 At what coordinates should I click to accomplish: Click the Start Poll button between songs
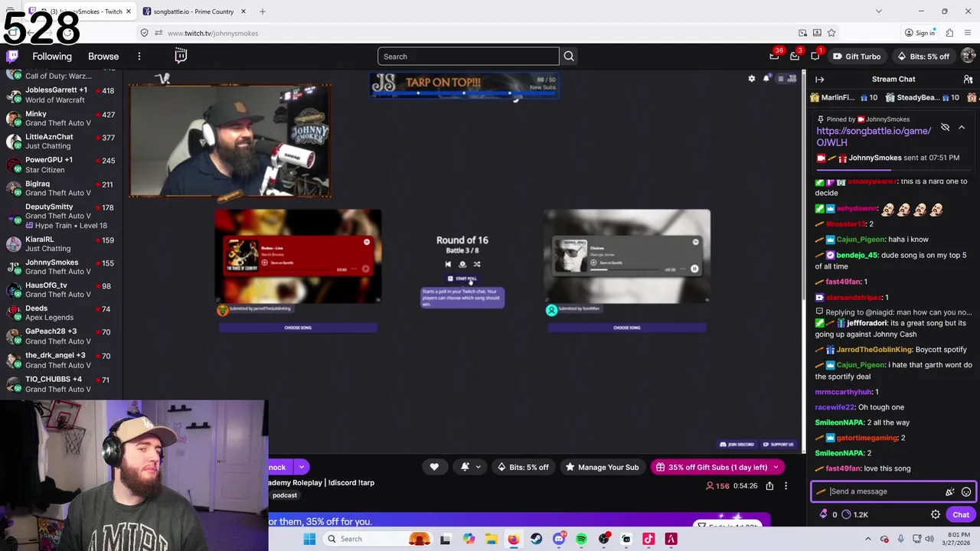coord(462,279)
